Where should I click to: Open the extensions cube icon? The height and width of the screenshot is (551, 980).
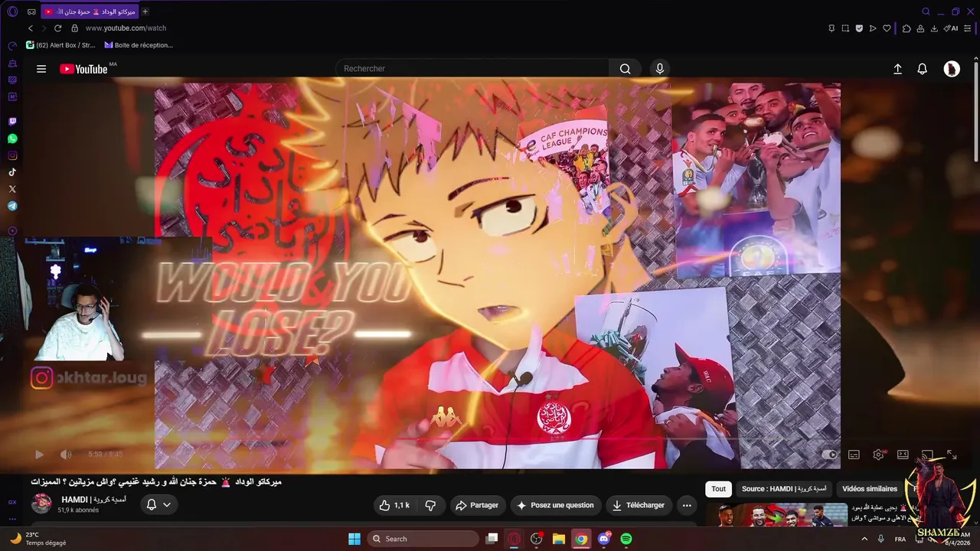[906, 28]
